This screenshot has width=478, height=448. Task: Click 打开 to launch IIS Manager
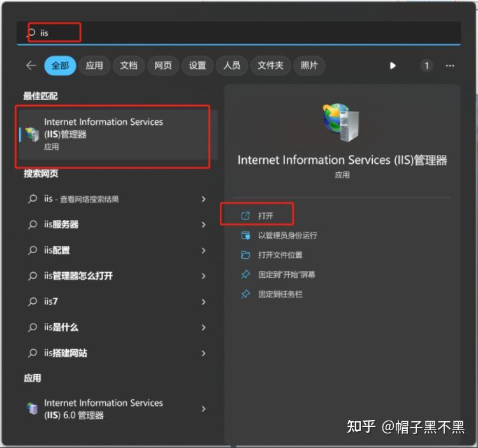265,216
